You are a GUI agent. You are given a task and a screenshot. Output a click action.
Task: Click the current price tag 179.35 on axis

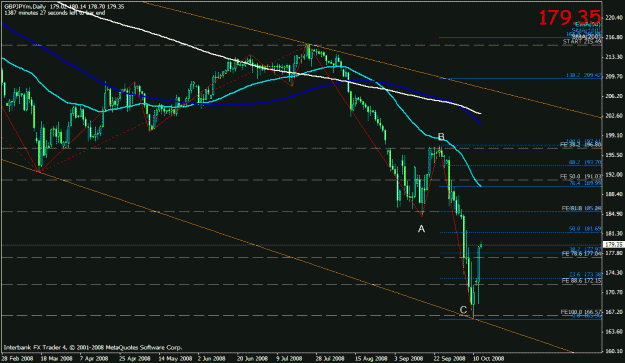point(613,245)
